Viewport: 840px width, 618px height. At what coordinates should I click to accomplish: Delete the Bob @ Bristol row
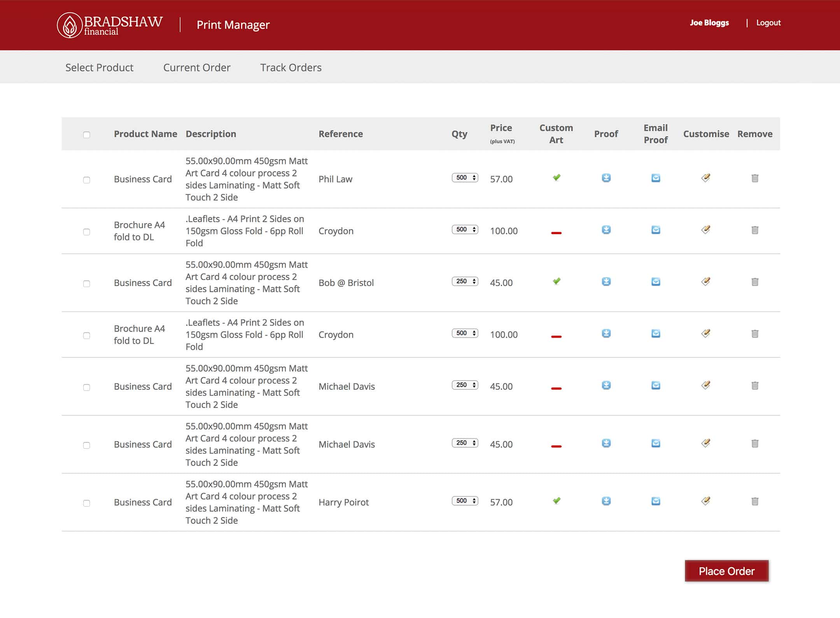click(x=755, y=281)
